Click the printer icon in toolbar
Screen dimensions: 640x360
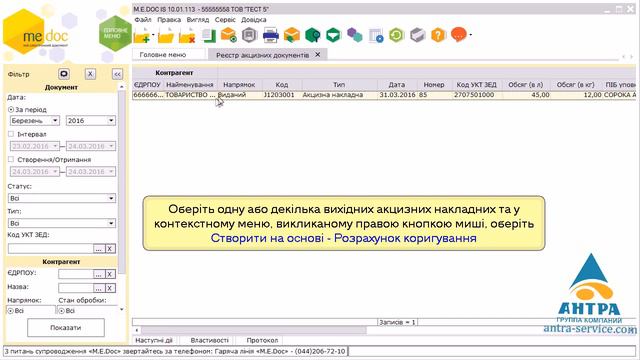point(271,36)
